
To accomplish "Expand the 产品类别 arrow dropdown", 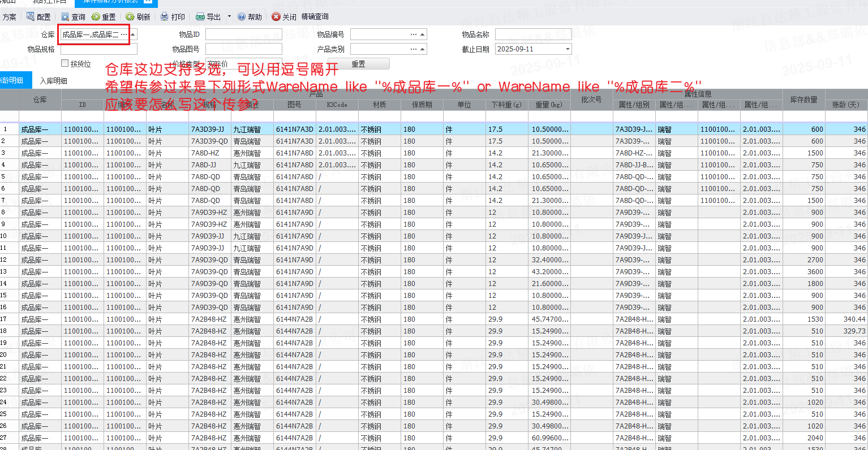I will point(423,49).
